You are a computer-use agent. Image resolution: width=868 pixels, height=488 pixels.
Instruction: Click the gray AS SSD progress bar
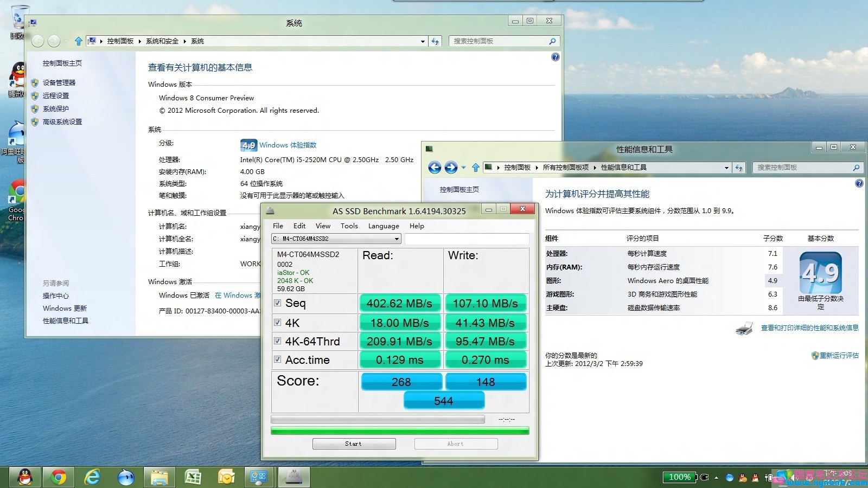tap(378, 419)
